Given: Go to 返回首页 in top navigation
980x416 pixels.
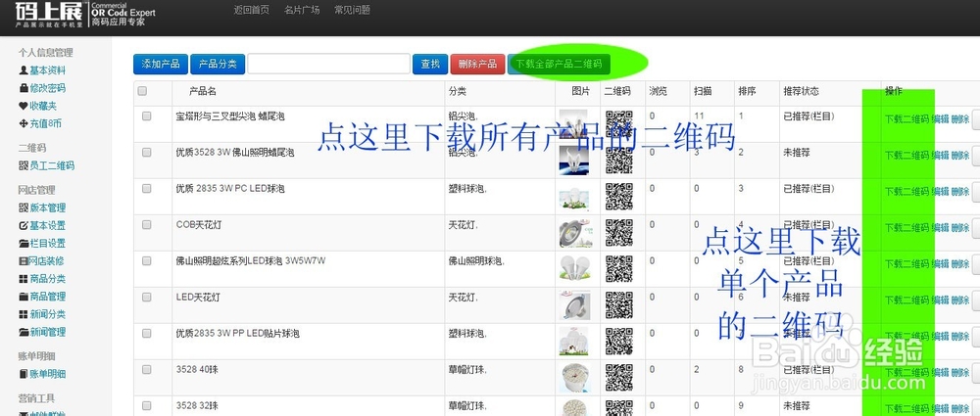Looking at the screenshot, I should pos(252,10).
